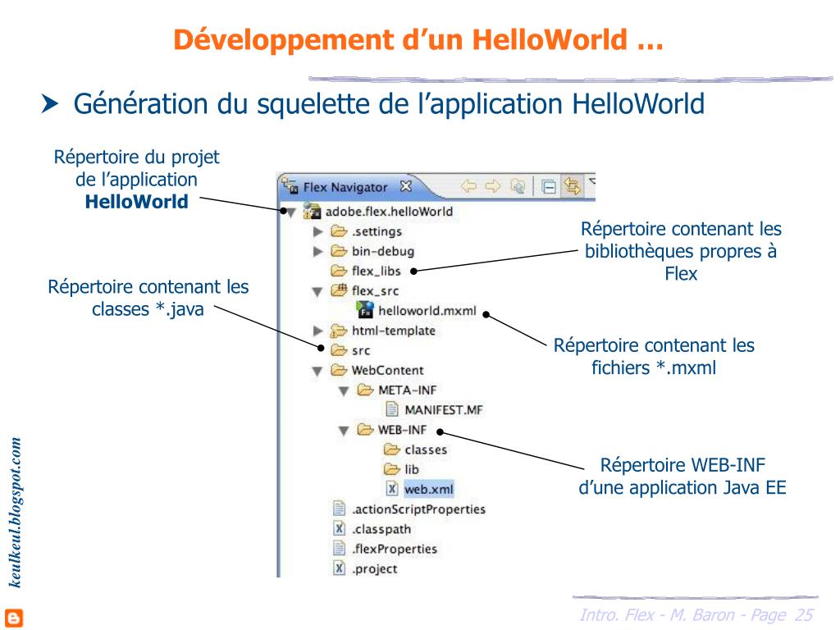Click the bin-debug folder icon

[339, 251]
